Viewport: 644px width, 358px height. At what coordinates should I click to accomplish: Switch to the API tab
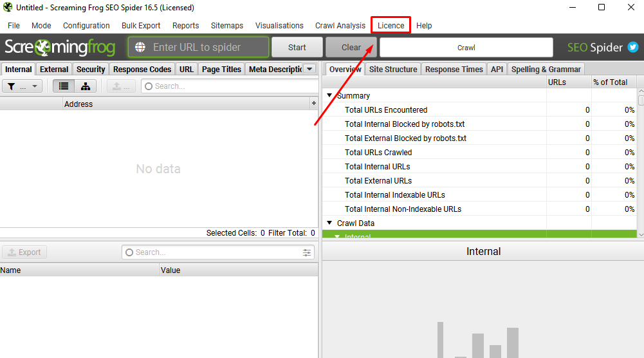(x=497, y=69)
